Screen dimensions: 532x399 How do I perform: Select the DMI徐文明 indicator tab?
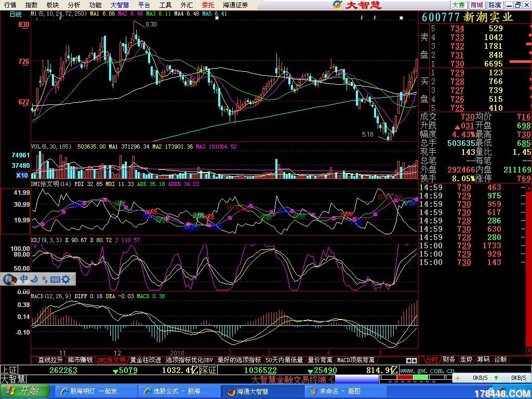click(111, 360)
